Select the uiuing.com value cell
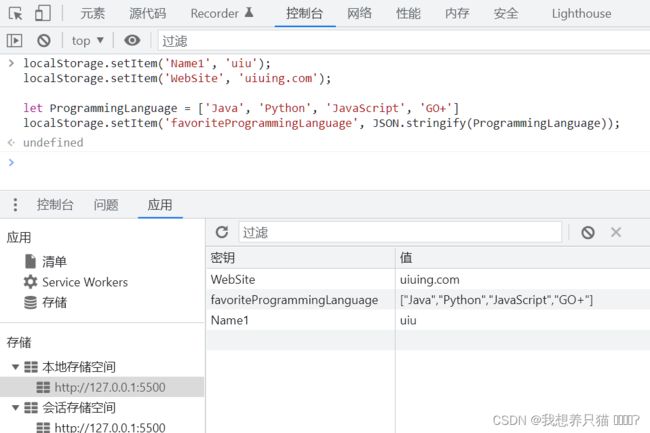The height and width of the screenshot is (433, 650). pos(523,279)
